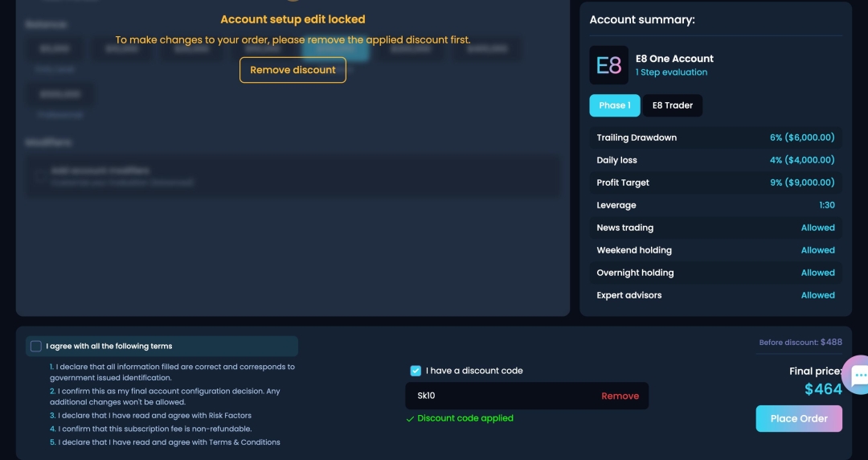The width and height of the screenshot is (868, 460).
Task: Select the News trading row
Action: [x=715, y=228]
